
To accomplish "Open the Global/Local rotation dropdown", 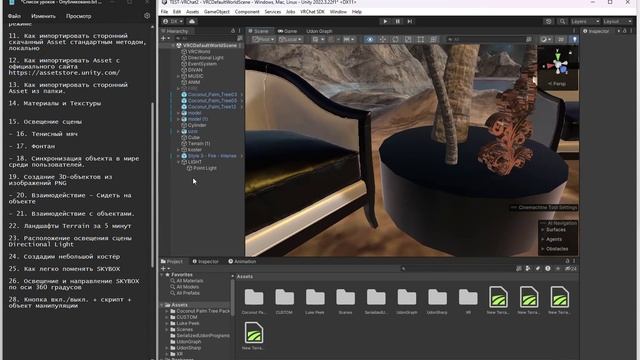I will click(290, 39).
